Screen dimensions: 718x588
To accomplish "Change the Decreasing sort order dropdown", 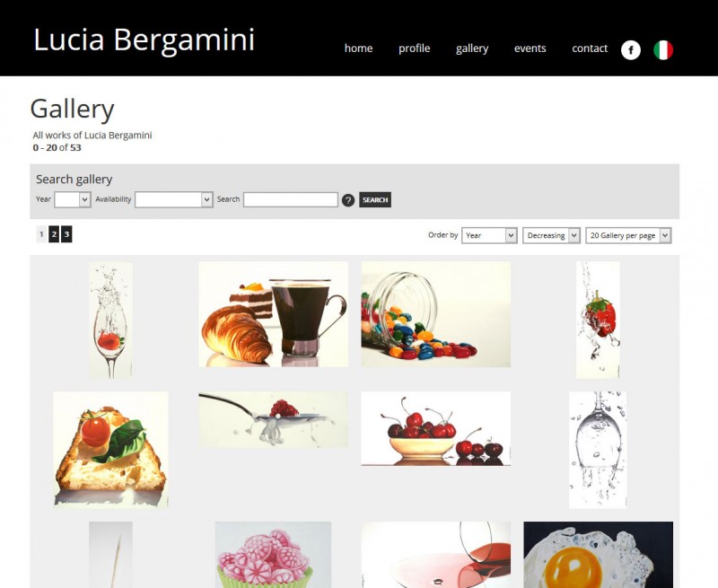I will point(551,235).
